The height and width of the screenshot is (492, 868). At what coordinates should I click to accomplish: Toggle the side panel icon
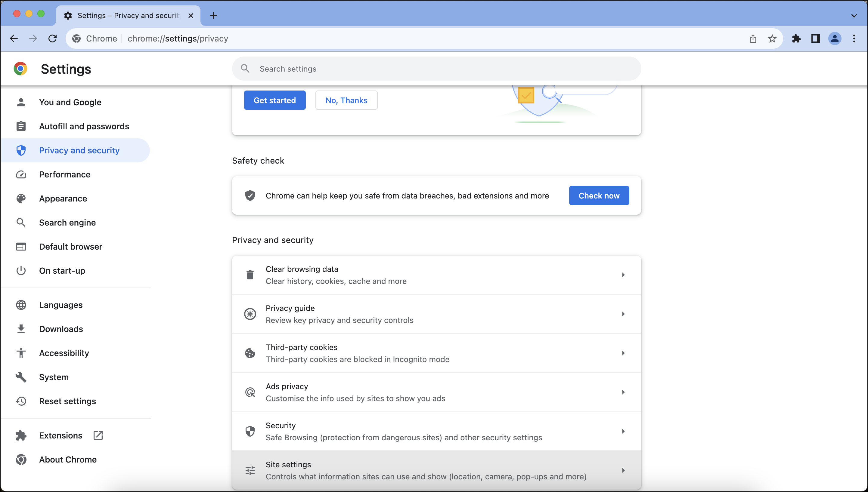(x=816, y=38)
